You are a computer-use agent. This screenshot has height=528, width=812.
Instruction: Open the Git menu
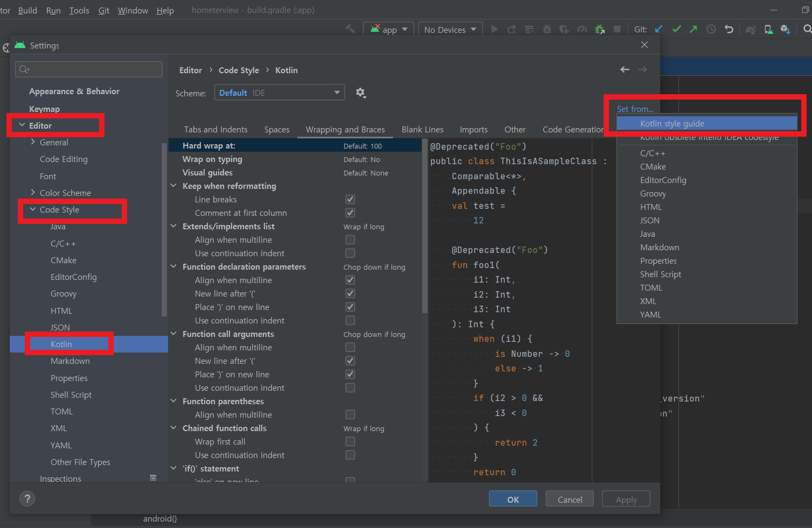tap(104, 10)
